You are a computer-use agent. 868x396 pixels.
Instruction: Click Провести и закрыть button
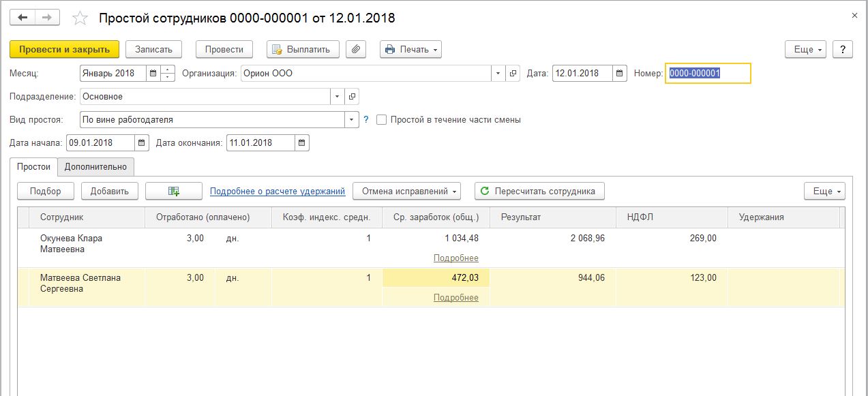point(64,49)
